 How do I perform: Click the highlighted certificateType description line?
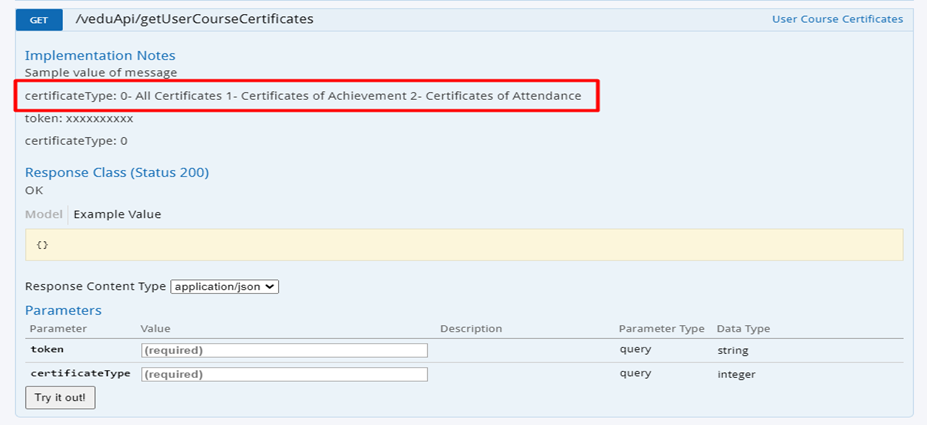(x=303, y=95)
